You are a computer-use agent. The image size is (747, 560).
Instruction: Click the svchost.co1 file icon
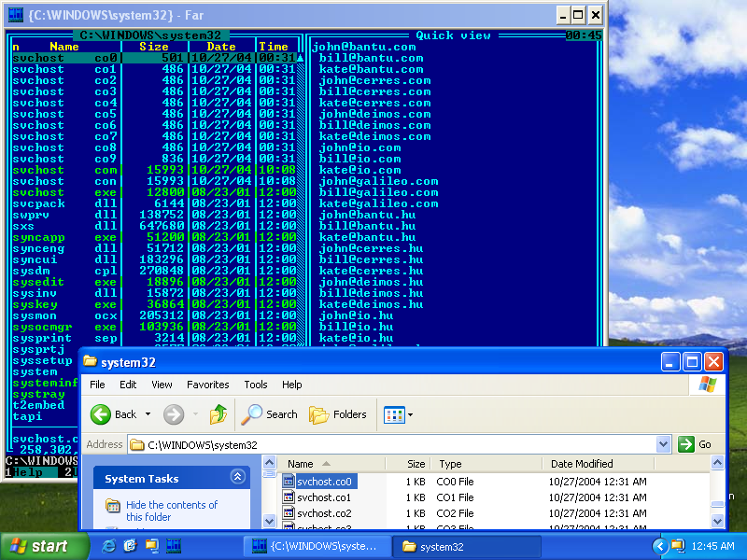pos(289,497)
